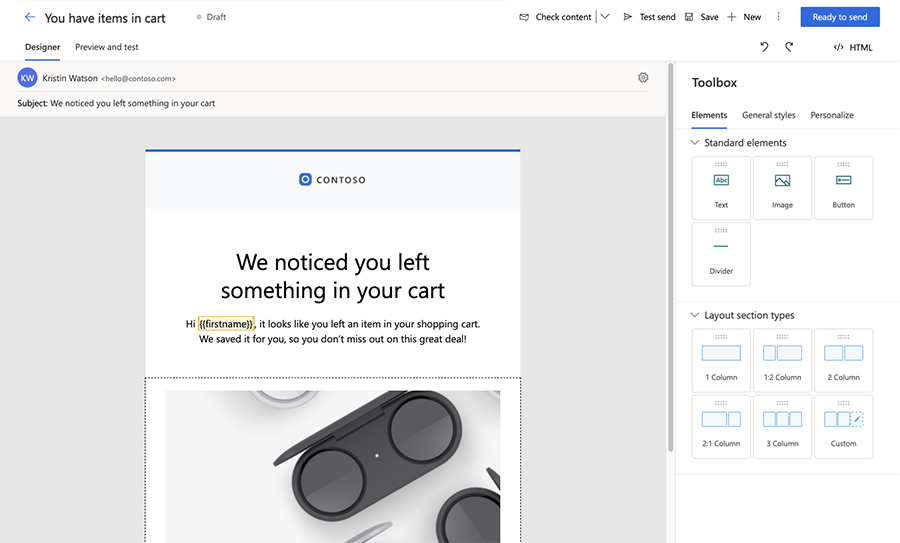This screenshot has width=900, height=543.
Task: Collapse the Layout section types section
Action: coord(695,315)
